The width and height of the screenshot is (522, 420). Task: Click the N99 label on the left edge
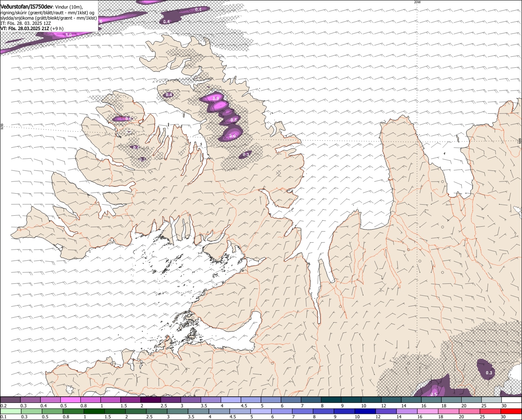[x=2, y=126]
